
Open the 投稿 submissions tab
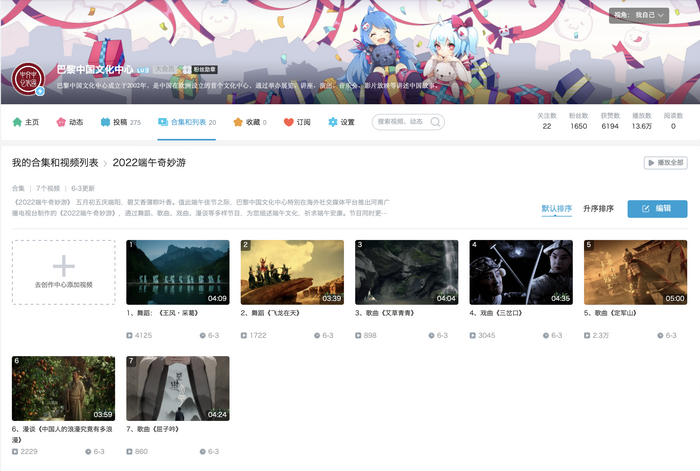point(121,122)
